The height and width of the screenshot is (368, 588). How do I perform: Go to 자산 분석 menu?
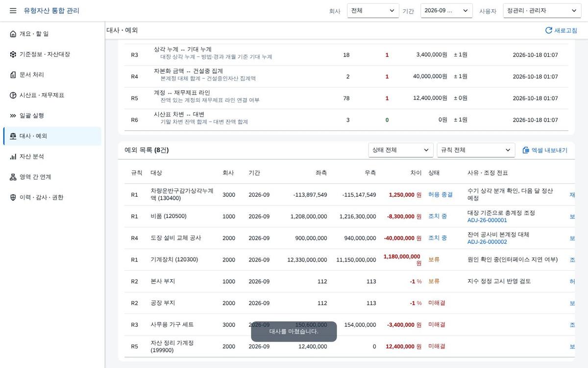(x=52, y=157)
